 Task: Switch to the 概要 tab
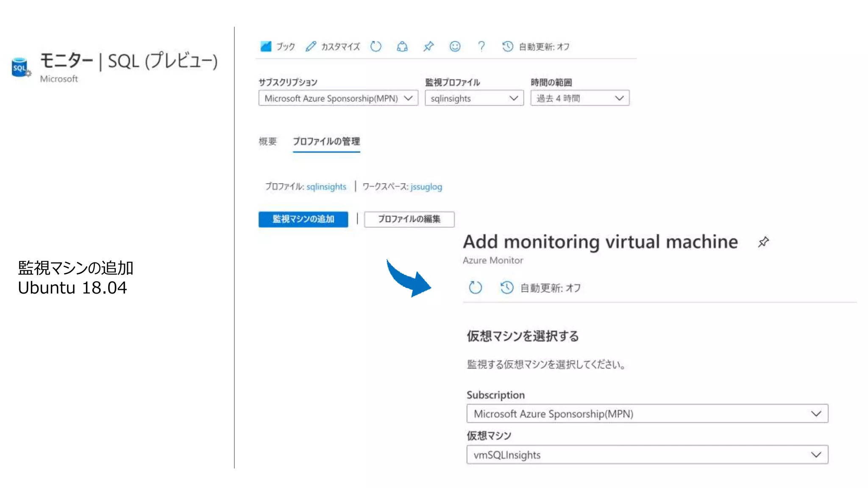268,141
